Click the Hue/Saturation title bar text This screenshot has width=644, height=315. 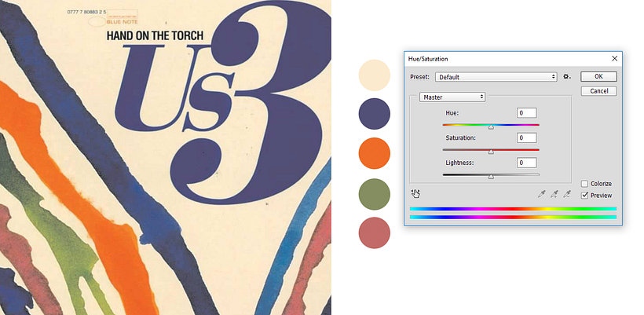[x=428, y=59]
